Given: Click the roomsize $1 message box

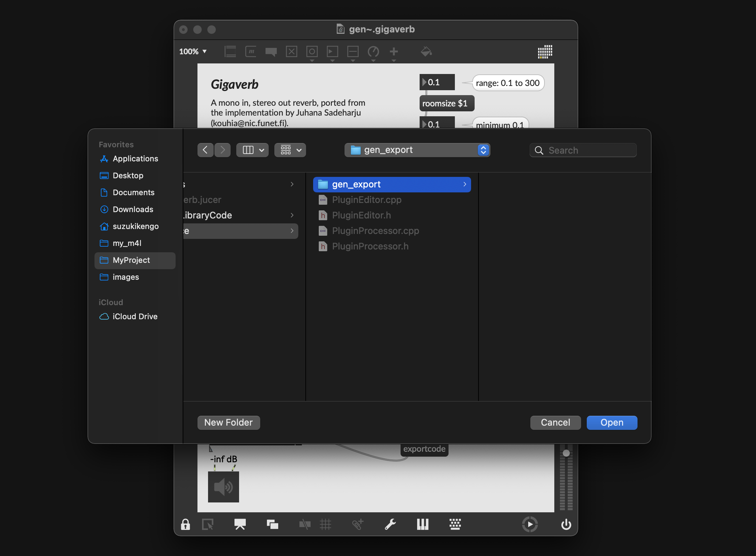Looking at the screenshot, I should point(447,103).
